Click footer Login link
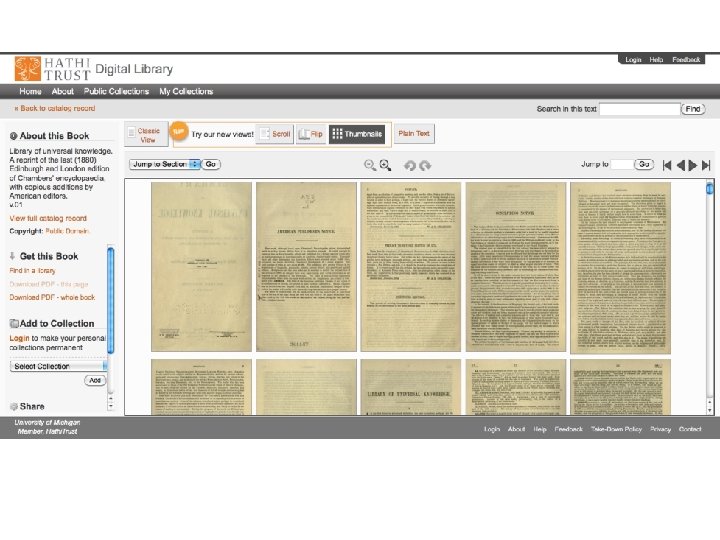Image resolution: width=720 pixels, height=540 pixels. [x=492, y=429]
